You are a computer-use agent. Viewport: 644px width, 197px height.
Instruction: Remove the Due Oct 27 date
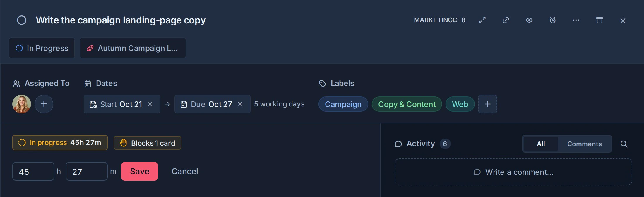point(240,104)
